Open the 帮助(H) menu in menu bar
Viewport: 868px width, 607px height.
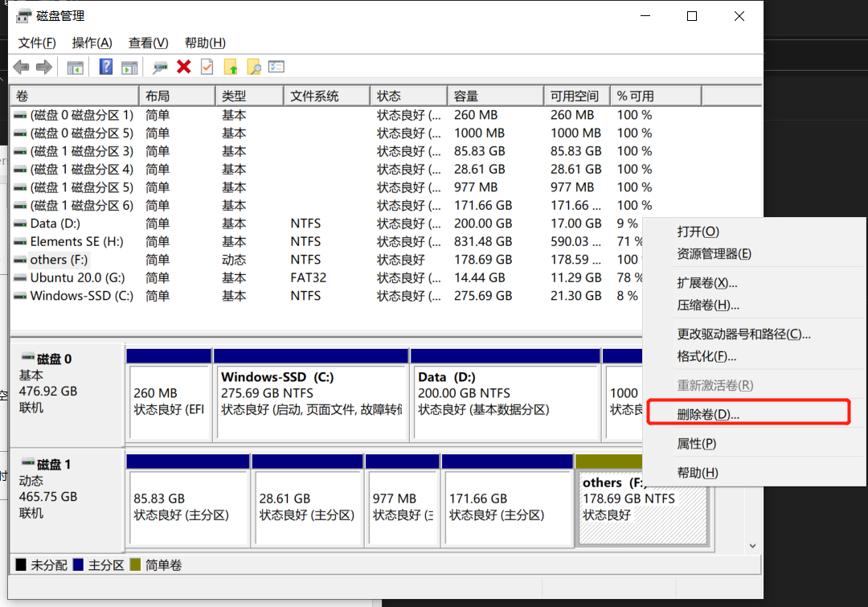205,43
